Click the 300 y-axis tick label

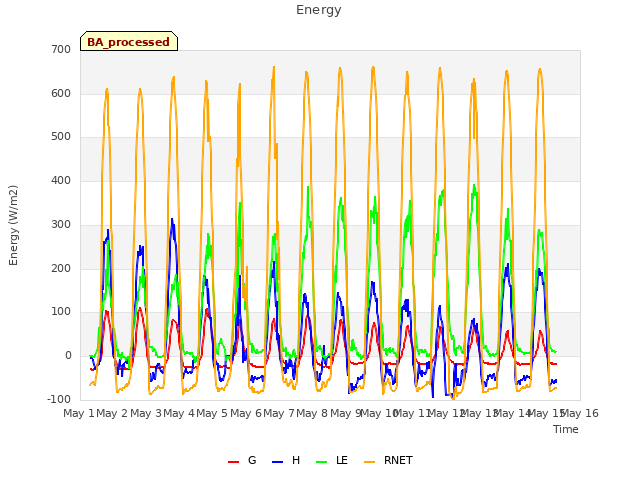(x=61, y=224)
